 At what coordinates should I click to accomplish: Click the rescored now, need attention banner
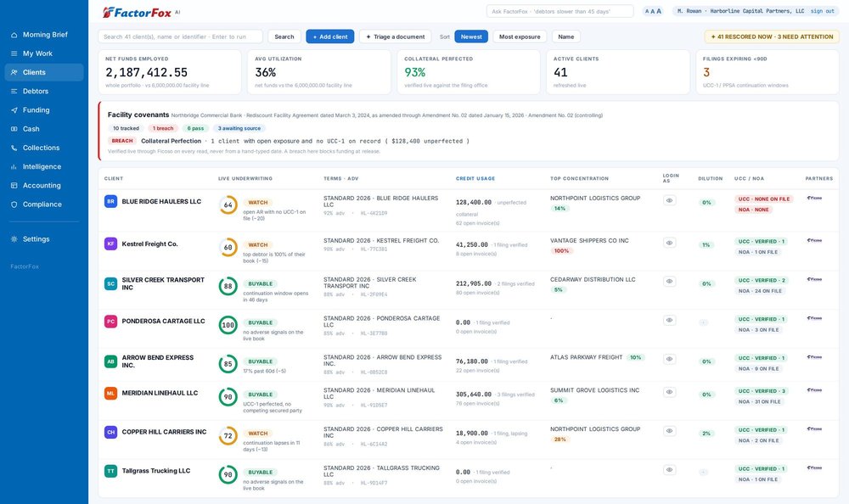pyautogui.click(x=772, y=36)
